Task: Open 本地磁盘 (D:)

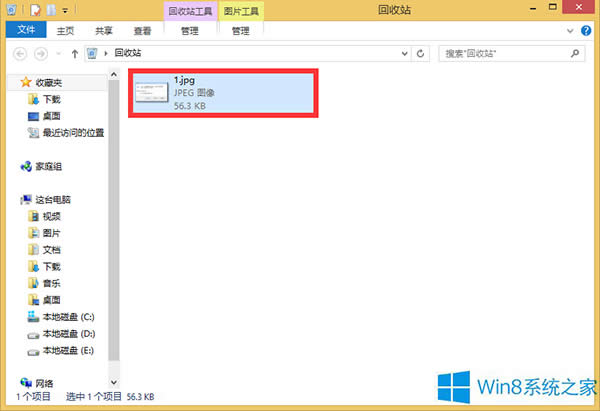Action: tap(68, 334)
